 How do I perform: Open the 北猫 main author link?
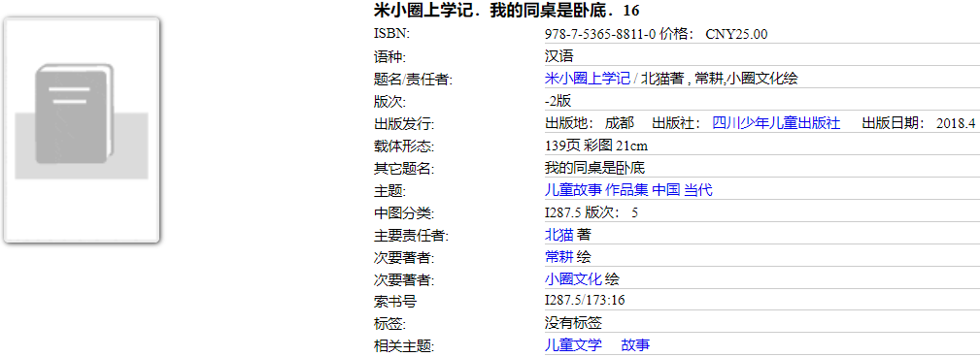coord(559,235)
